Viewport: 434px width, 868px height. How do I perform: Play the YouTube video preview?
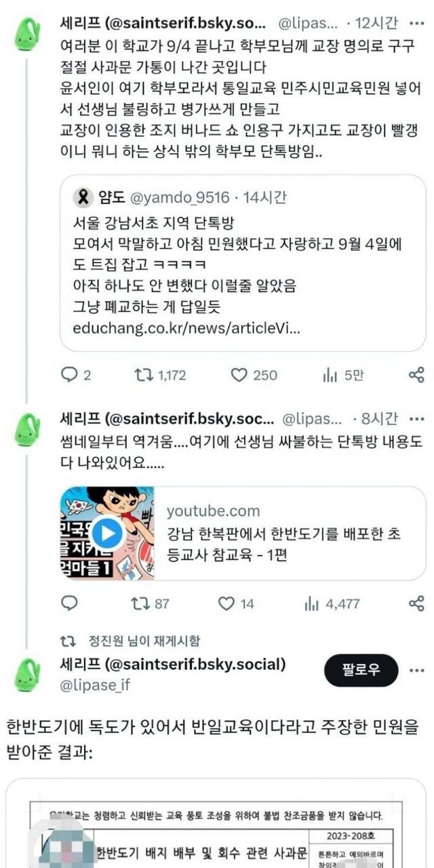click(107, 534)
